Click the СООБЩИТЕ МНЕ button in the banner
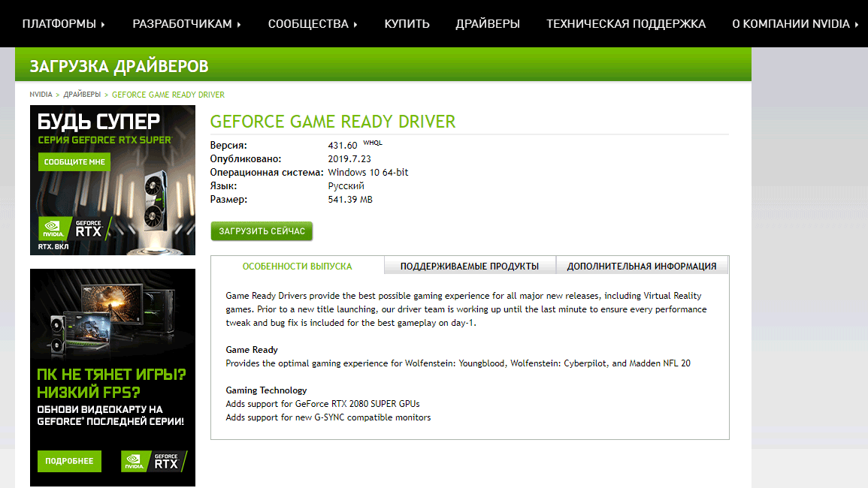The width and height of the screenshot is (868, 488). (74, 162)
